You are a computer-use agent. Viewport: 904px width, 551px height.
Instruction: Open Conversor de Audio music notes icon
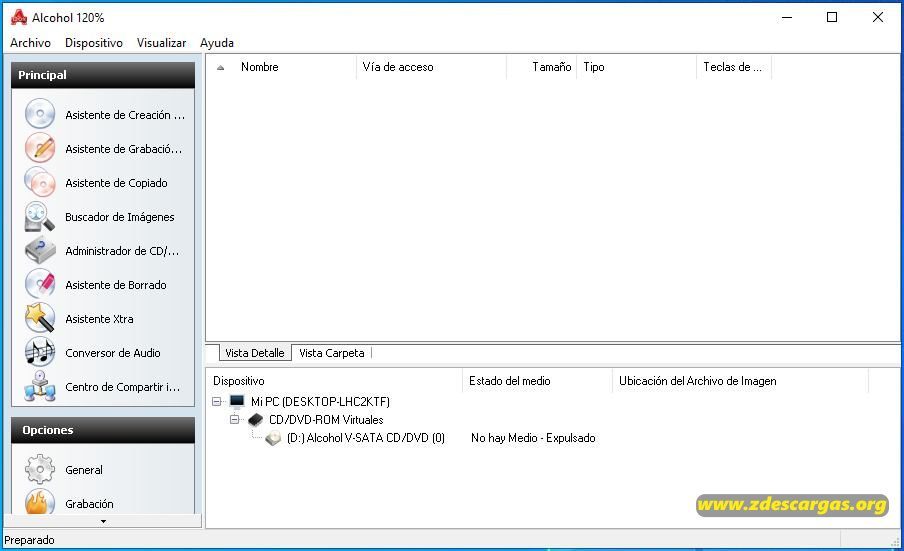point(40,352)
